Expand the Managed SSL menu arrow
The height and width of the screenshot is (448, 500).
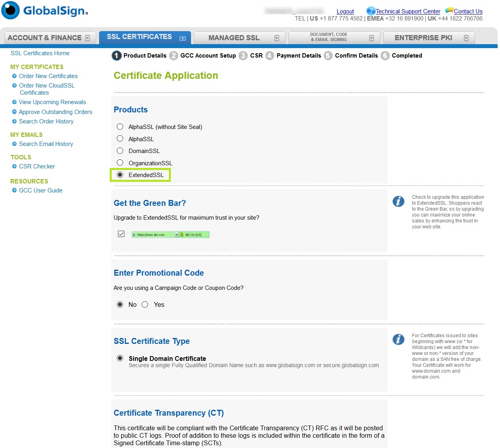pos(277,38)
